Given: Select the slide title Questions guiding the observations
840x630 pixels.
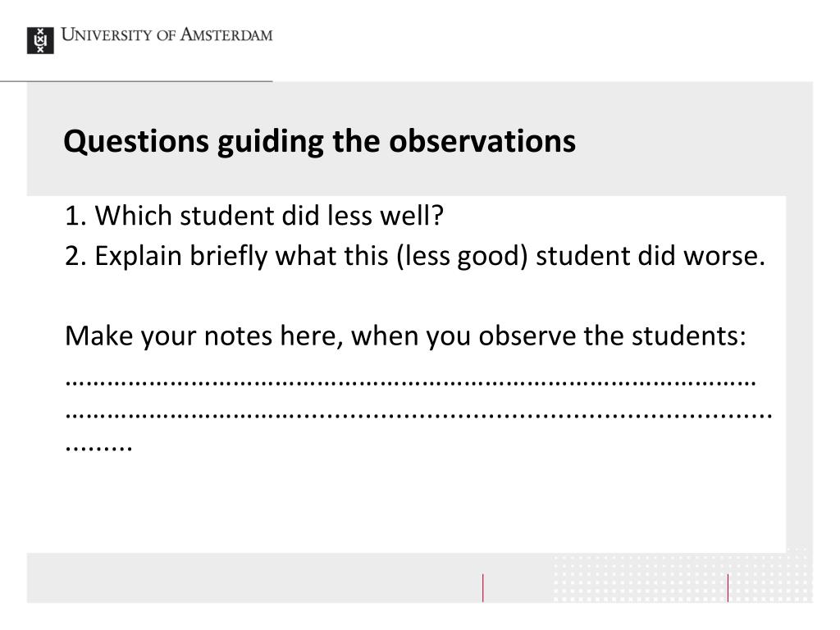Looking at the screenshot, I should coord(319,141).
